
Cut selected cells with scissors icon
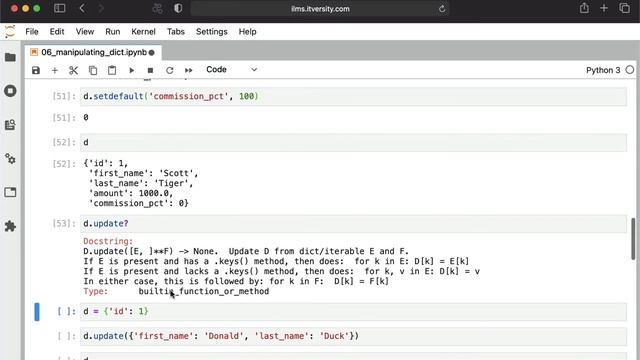click(73, 70)
